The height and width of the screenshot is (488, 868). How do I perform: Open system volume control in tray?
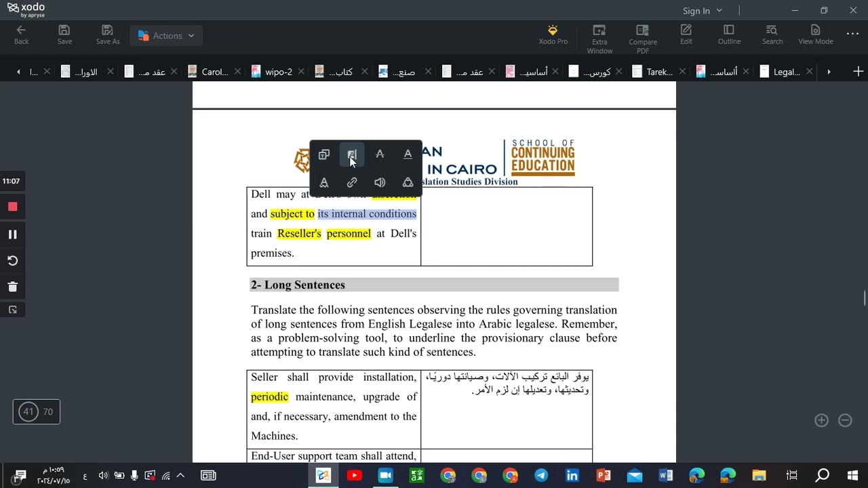click(x=103, y=476)
